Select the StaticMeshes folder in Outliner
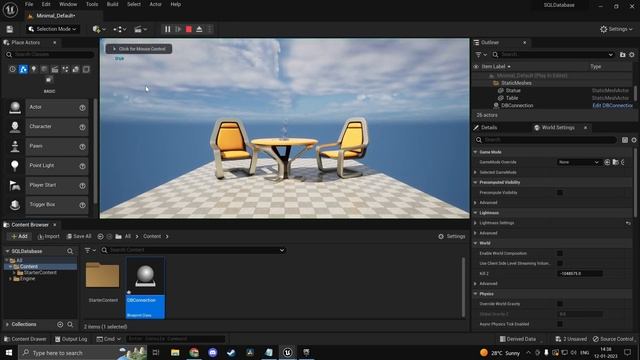The image size is (640, 360). tap(516, 83)
